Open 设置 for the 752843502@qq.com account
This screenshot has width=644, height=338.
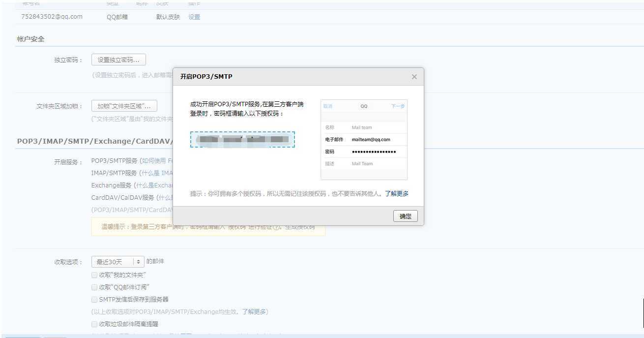194,17
